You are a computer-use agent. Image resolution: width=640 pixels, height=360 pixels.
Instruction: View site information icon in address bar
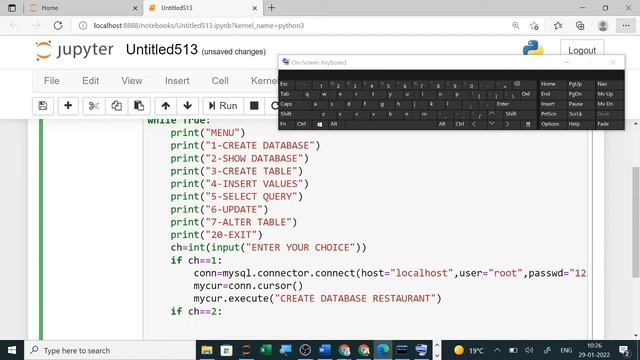tap(83, 25)
